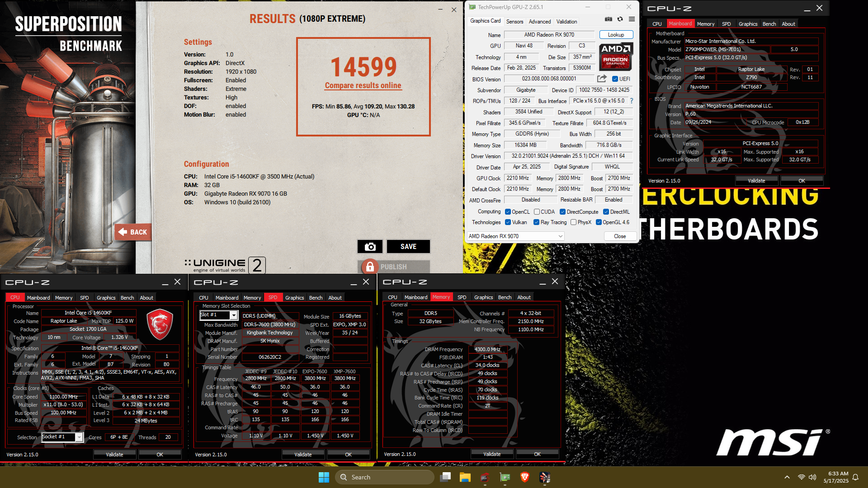This screenshot has width=868, height=488.
Task: Switch to the Validation tab in GPU-Z
Action: point(566,22)
